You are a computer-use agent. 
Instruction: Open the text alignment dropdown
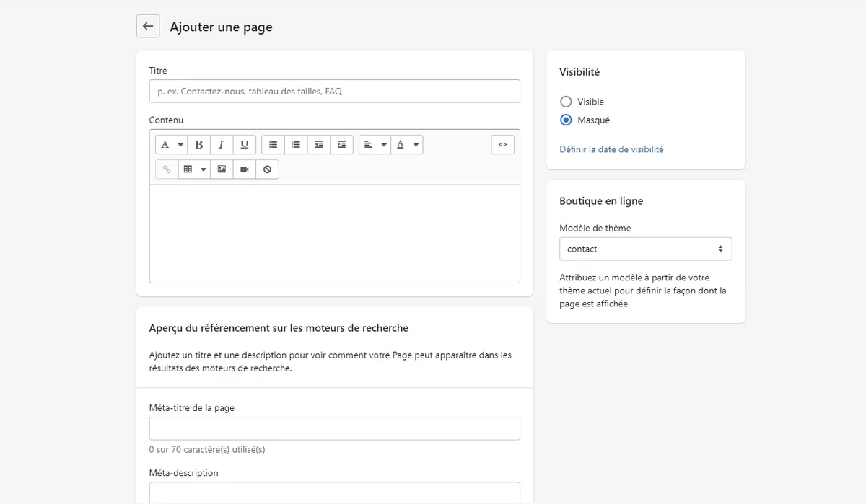point(375,144)
